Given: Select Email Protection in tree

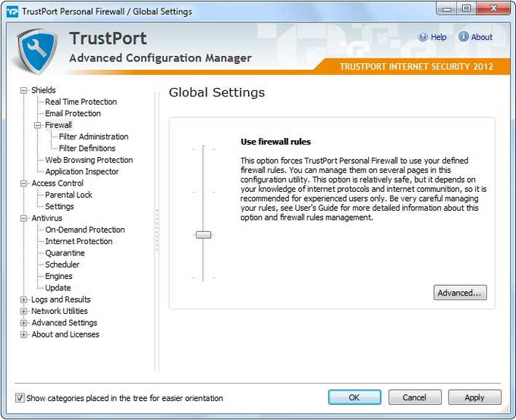Looking at the screenshot, I should pos(73,113).
